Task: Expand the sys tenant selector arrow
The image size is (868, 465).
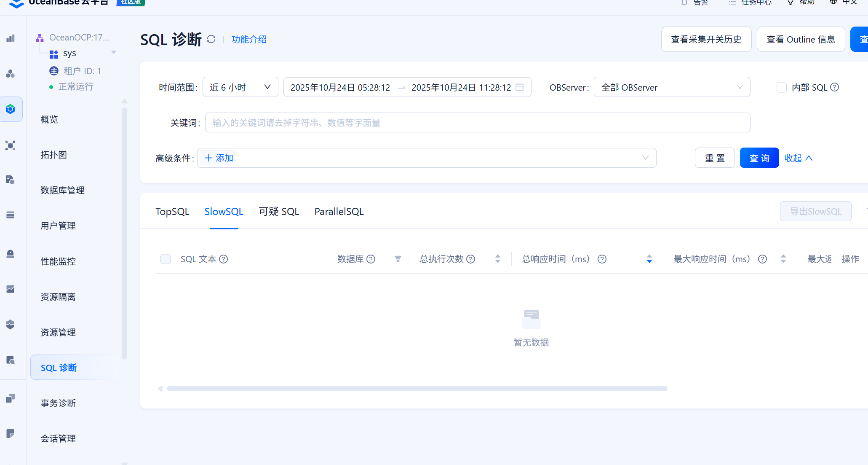Action: pyautogui.click(x=113, y=53)
